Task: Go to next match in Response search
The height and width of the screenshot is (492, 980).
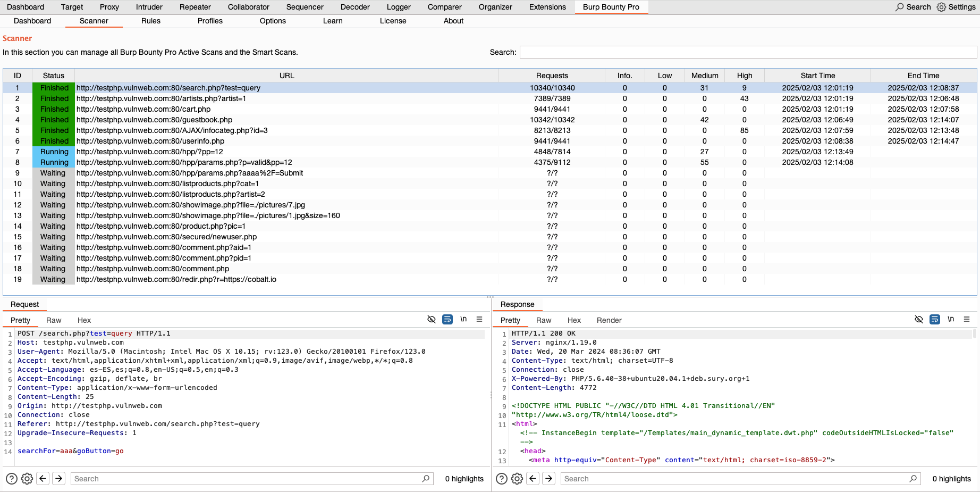Action: tap(549, 479)
